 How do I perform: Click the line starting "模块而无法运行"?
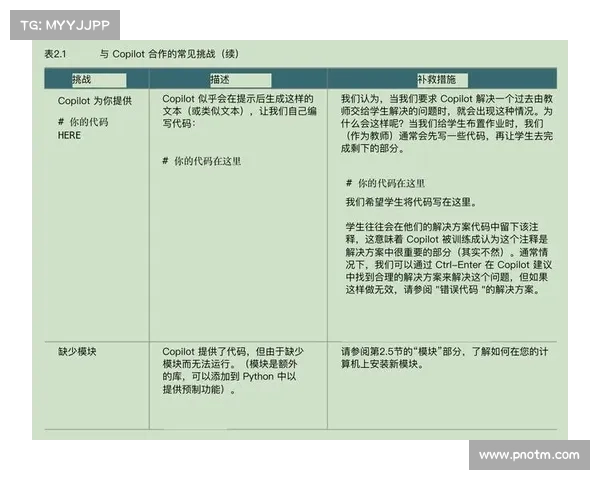pyautogui.click(x=230, y=364)
